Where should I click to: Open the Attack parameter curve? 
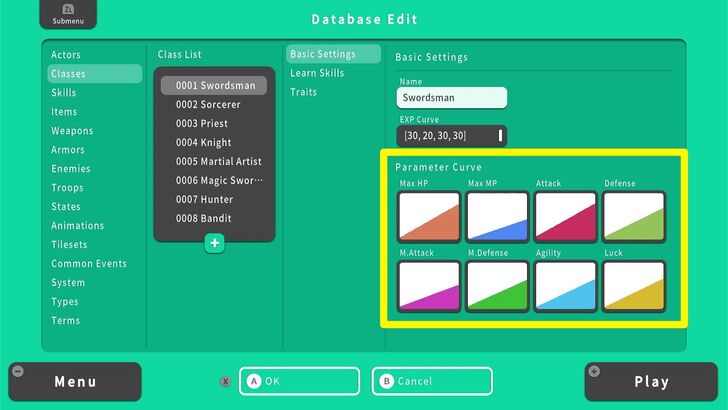pyautogui.click(x=566, y=217)
